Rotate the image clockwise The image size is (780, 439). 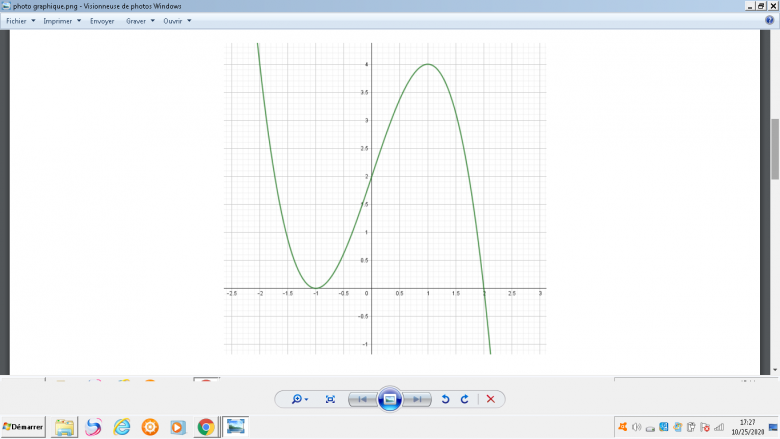(x=465, y=399)
